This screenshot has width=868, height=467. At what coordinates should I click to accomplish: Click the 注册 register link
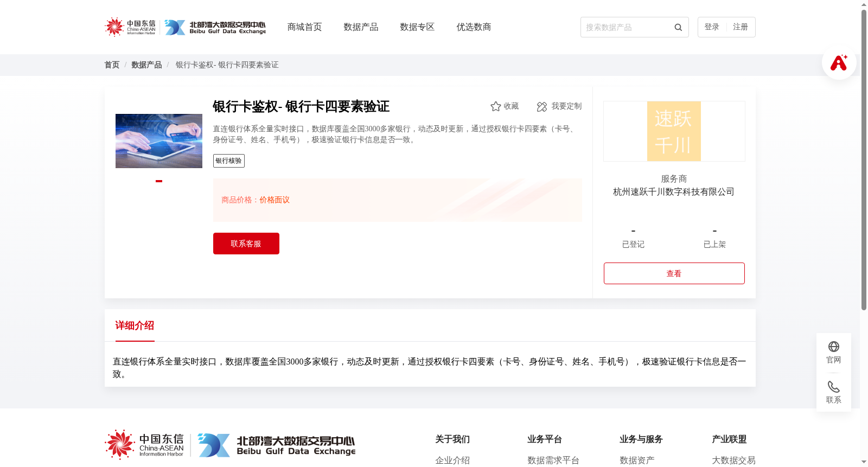(x=741, y=27)
